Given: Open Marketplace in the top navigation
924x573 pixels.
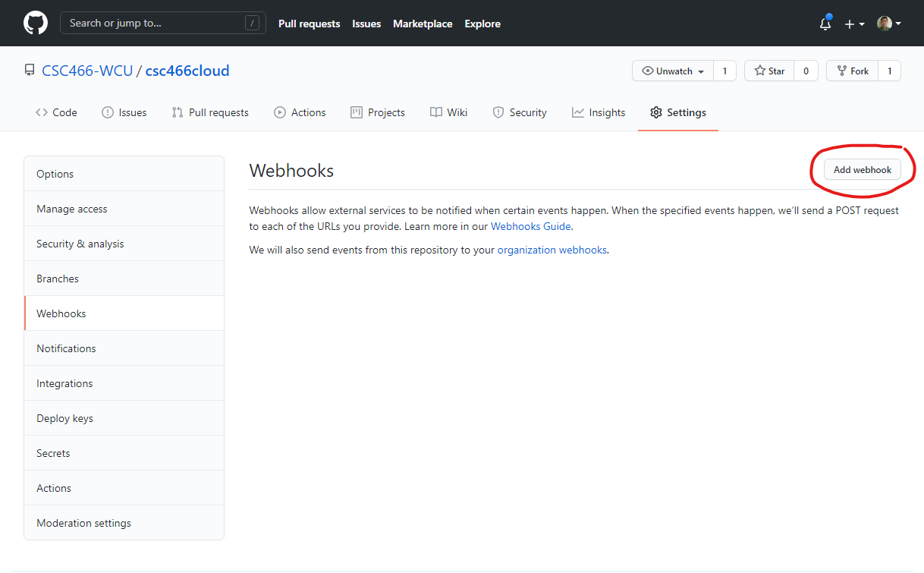Looking at the screenshot, I should (423, 24).
